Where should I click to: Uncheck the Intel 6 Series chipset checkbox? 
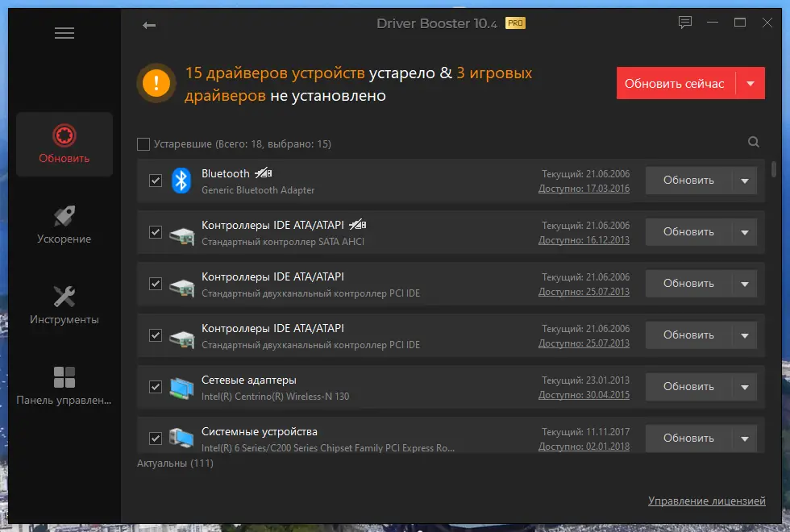(156, 438)
